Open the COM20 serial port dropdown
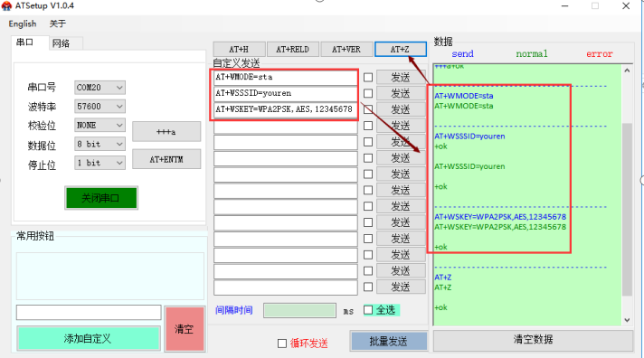This screenshot has height=358, width=644. point(99,87)
